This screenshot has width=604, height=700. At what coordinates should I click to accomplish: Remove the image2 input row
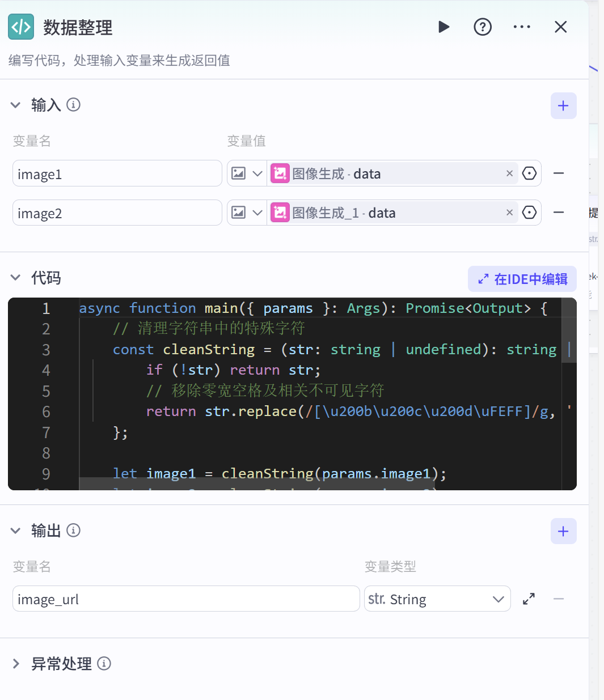point(559,213)
